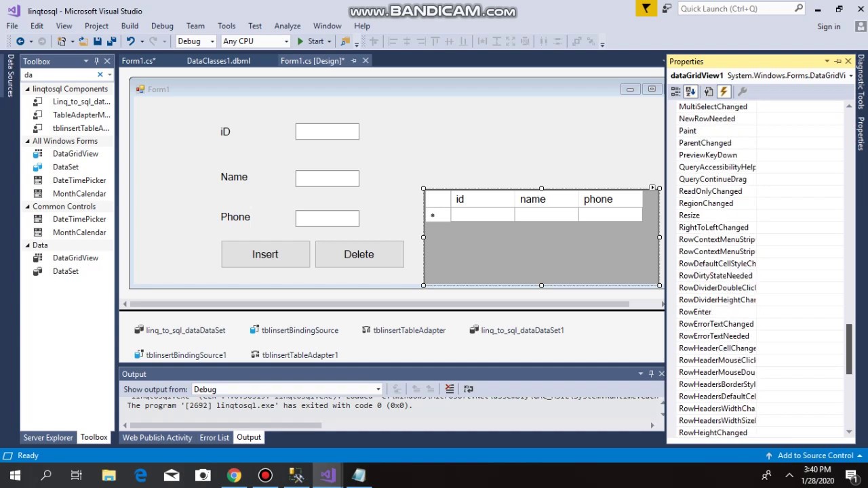Click the iD text box on form
The image size is (868, 488).
pyautogui.click(x=327, y=131)
